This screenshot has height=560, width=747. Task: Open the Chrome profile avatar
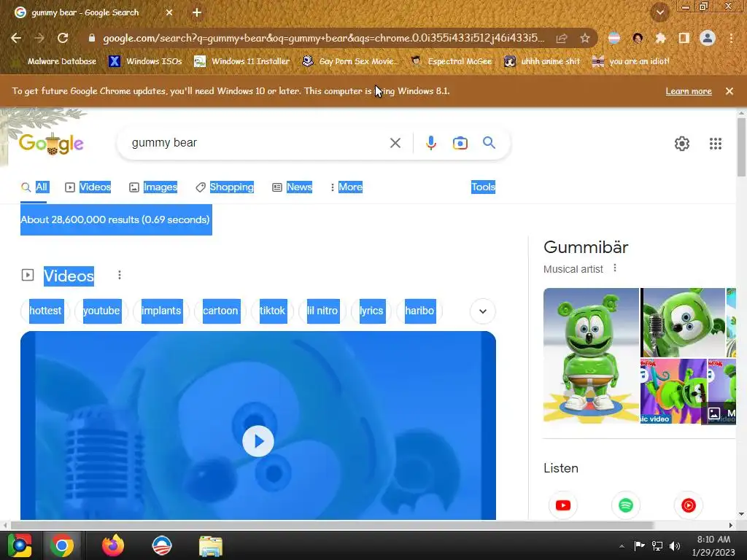pyautogui.click(x=707, y=38)
